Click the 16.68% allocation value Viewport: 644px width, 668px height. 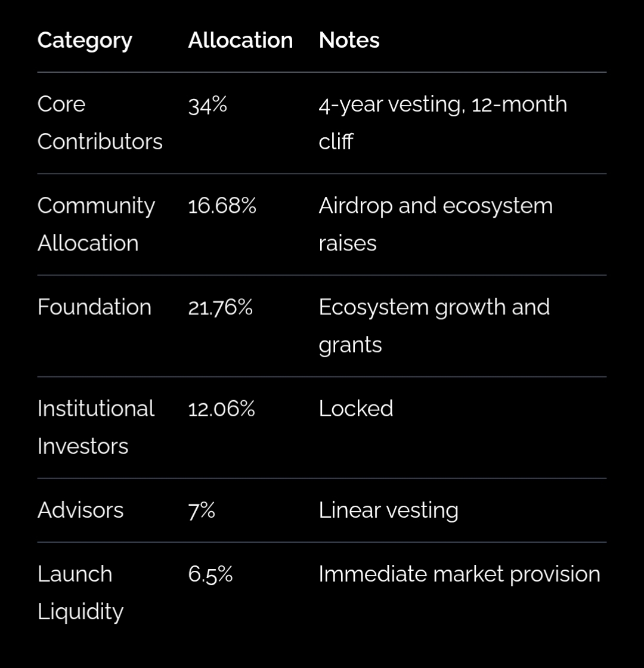click(x=222, y=206)
